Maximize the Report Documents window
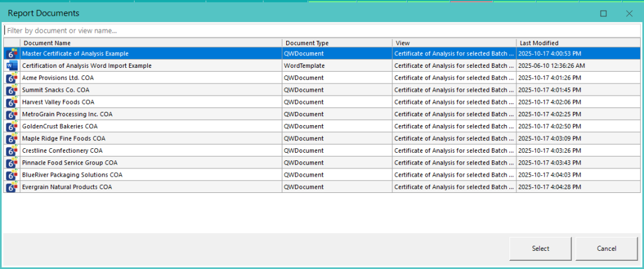644x269 pixels. click(603, 13)
